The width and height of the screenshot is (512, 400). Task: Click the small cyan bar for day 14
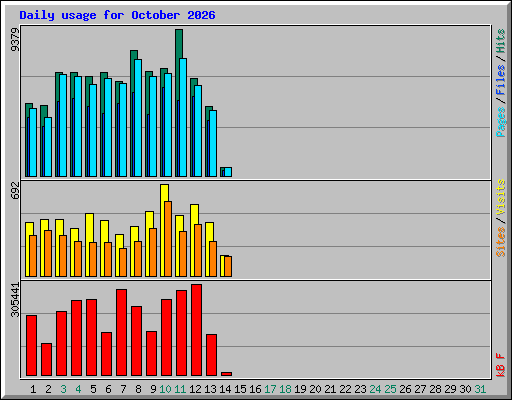tap(228, 172)
